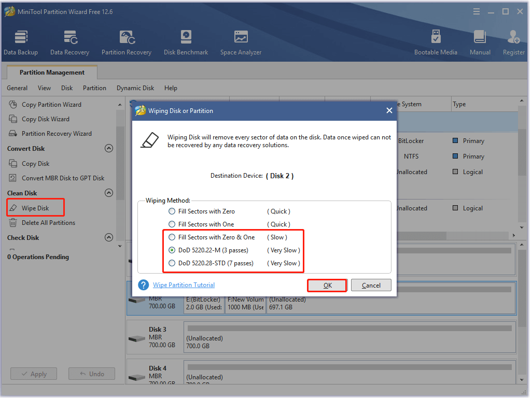Launch Data Recovery
Screen dimensions: 532x399
pos(69,41)
